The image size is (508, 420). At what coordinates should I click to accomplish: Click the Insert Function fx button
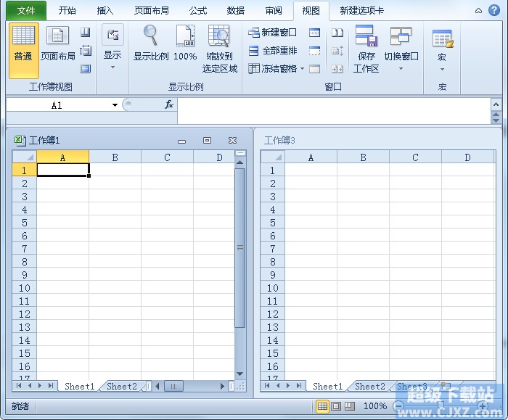(169, 104)
